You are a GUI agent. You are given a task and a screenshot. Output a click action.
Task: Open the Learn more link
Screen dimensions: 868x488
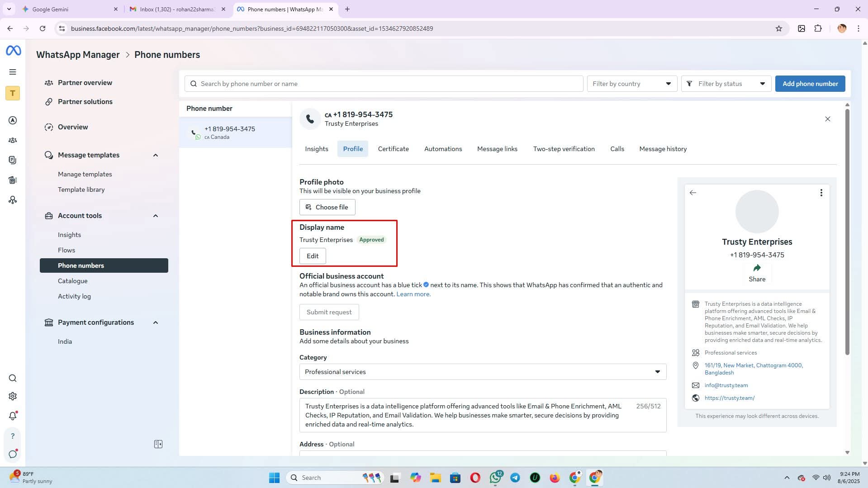[413, 294]
